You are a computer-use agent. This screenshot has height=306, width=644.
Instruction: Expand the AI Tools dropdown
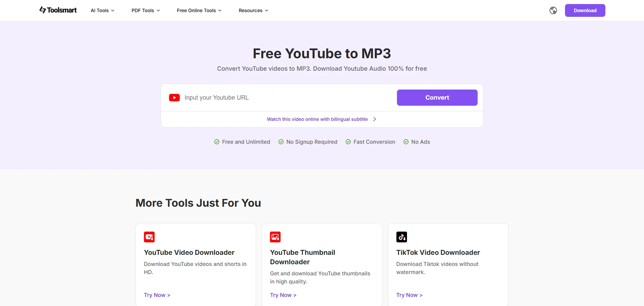tap(103, 10)
